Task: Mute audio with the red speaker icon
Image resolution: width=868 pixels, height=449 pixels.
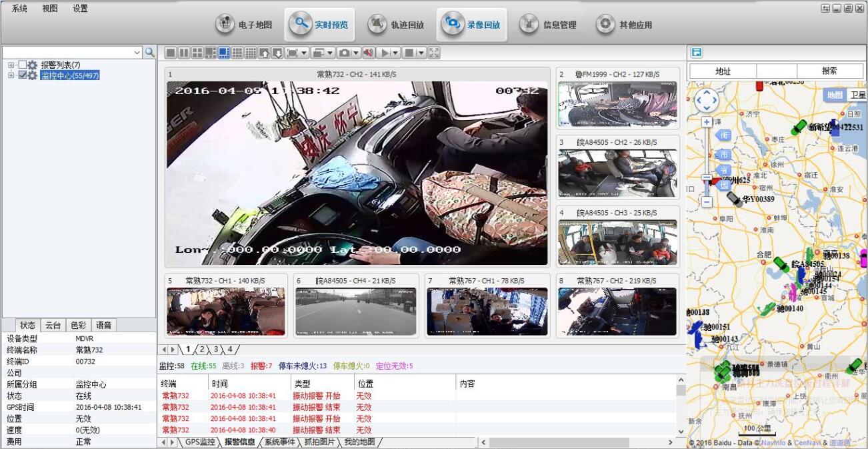Action: pyautogui.click(x=367, y=53)
